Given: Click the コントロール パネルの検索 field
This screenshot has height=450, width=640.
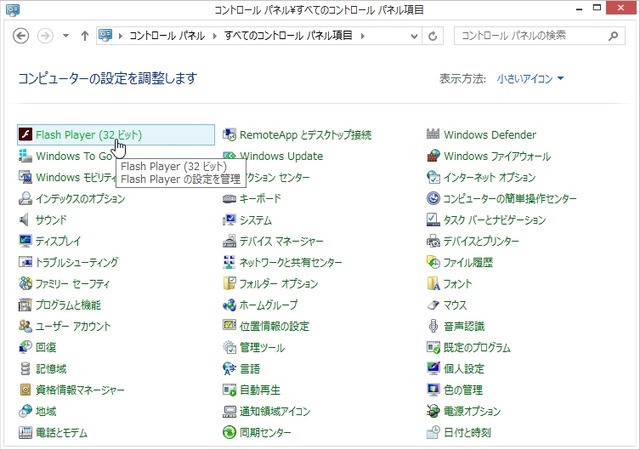Looking at the screenshot, I should (539, 36).
